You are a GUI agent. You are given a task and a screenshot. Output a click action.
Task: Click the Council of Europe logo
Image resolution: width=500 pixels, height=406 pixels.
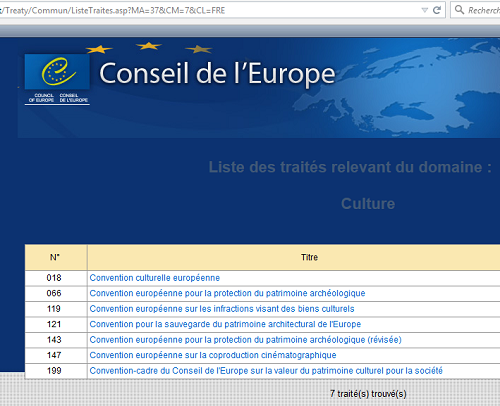[x=57, y=79]
